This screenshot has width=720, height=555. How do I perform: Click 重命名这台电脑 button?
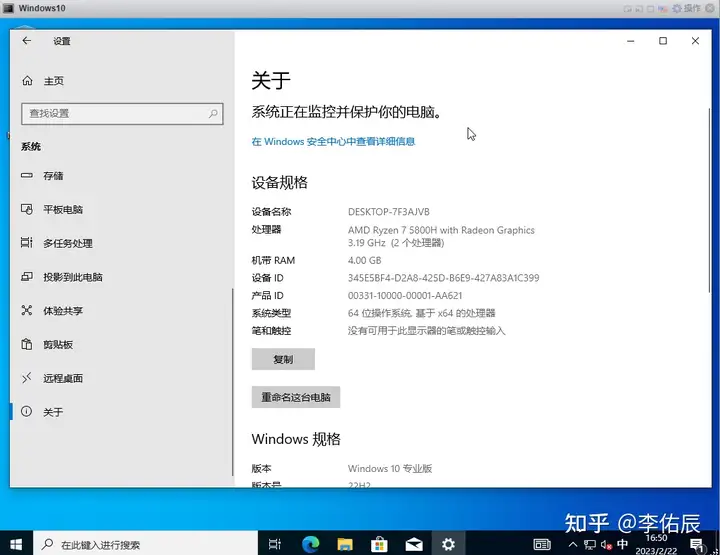tap(296, 397)
